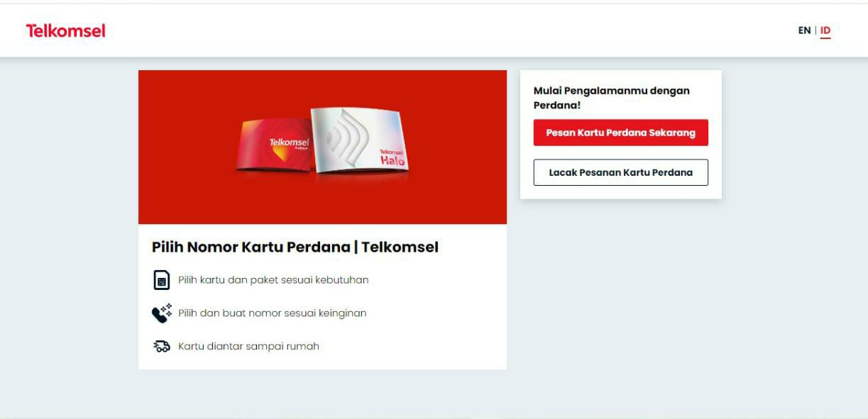Click the red Telkomsel Prabayar card image

click(275, 145)
